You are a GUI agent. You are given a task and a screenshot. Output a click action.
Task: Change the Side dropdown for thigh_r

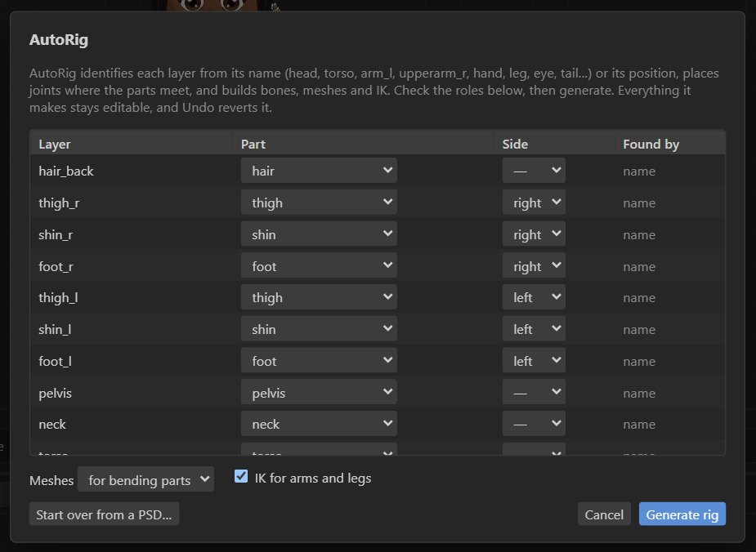tap(533, 203)
